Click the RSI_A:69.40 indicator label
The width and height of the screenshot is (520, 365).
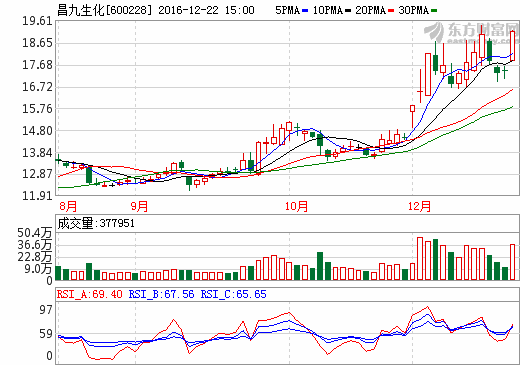[89, 294]
